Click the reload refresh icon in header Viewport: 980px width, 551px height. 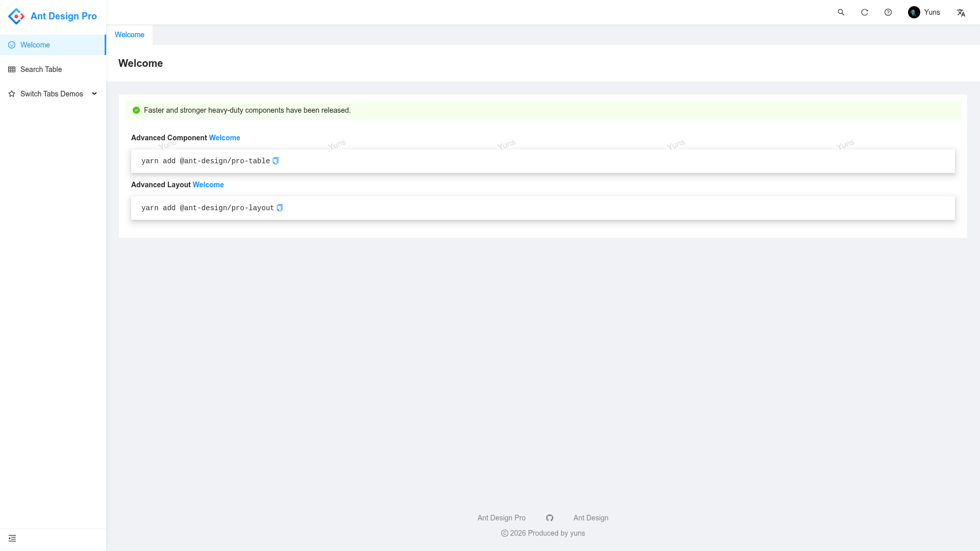865,12
